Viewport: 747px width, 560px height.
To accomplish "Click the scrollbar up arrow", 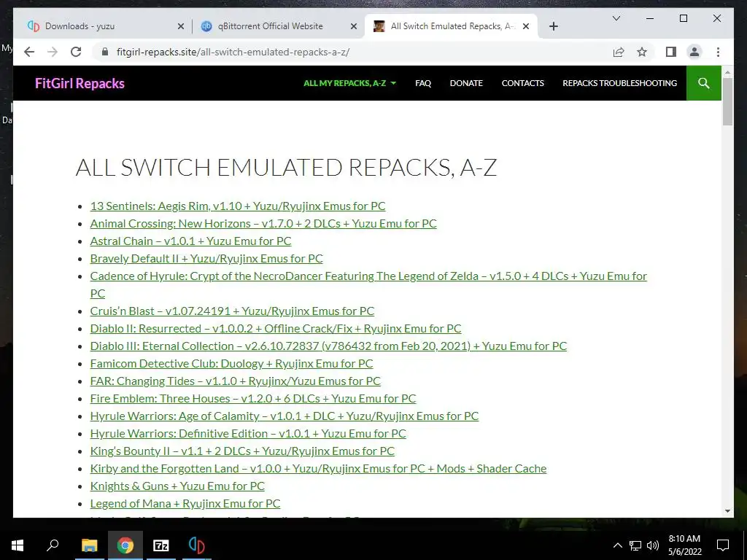I will coord(727,72).
